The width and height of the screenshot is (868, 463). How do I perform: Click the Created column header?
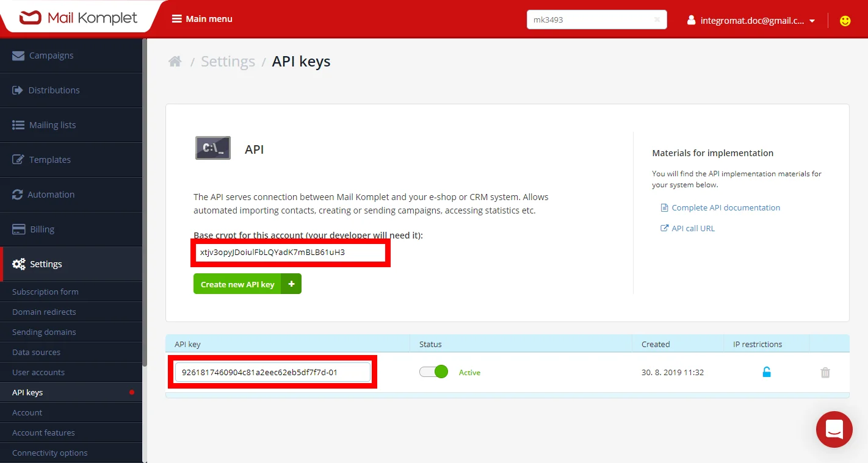coord(656,344)
